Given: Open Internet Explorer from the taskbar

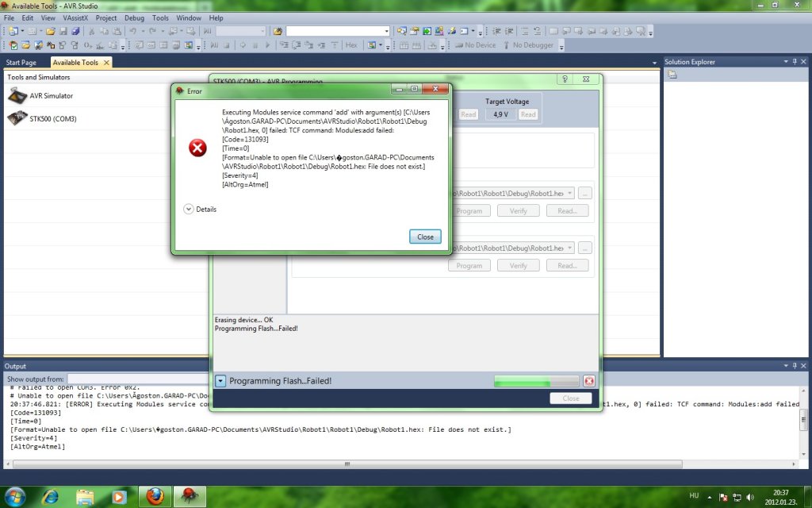Looking at the screenshot, I should point(50,497).
